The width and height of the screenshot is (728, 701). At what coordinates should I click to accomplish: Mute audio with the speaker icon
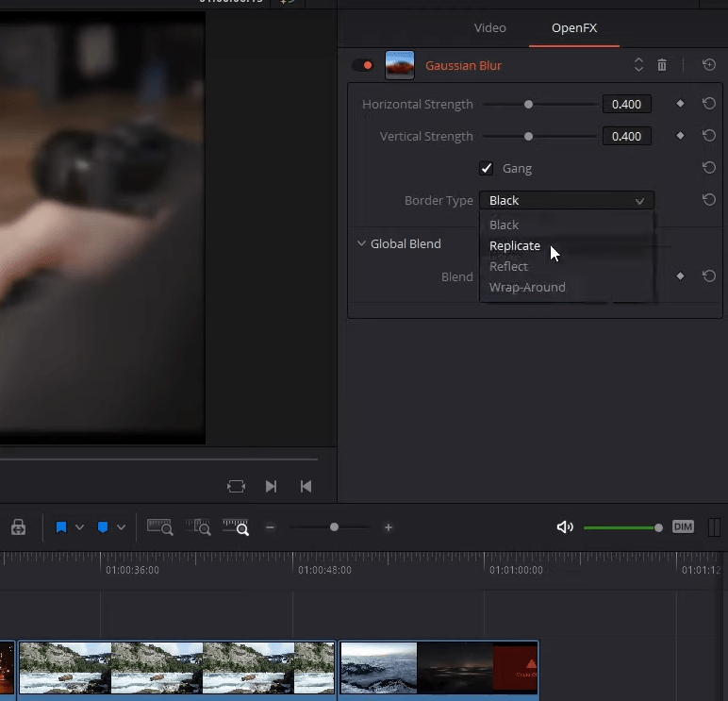(565, 526)
